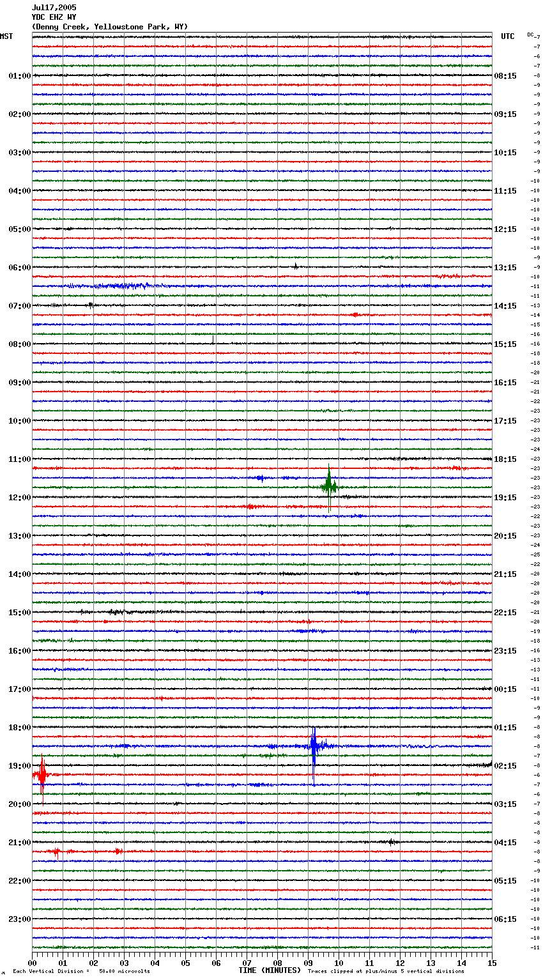Click the Traces clipped at plus/minus 5 note
This screenshot has width=543, height=980.
[x=386, y=971]
